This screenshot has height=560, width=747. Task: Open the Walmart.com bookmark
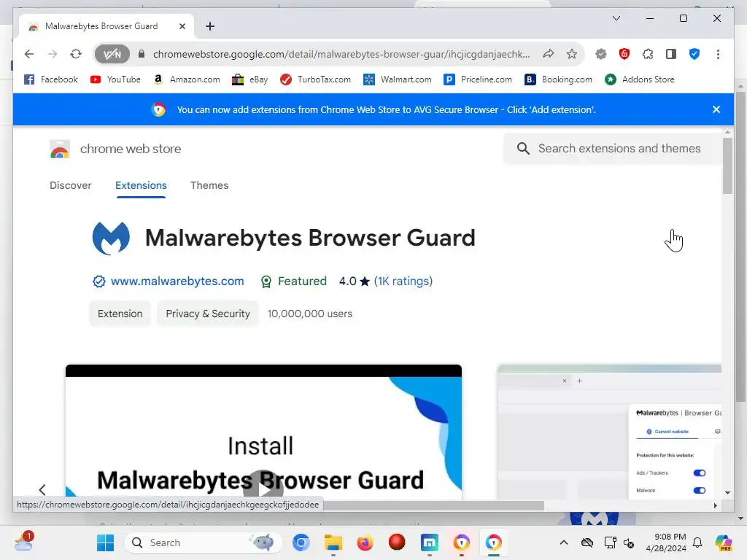(398, 79)
